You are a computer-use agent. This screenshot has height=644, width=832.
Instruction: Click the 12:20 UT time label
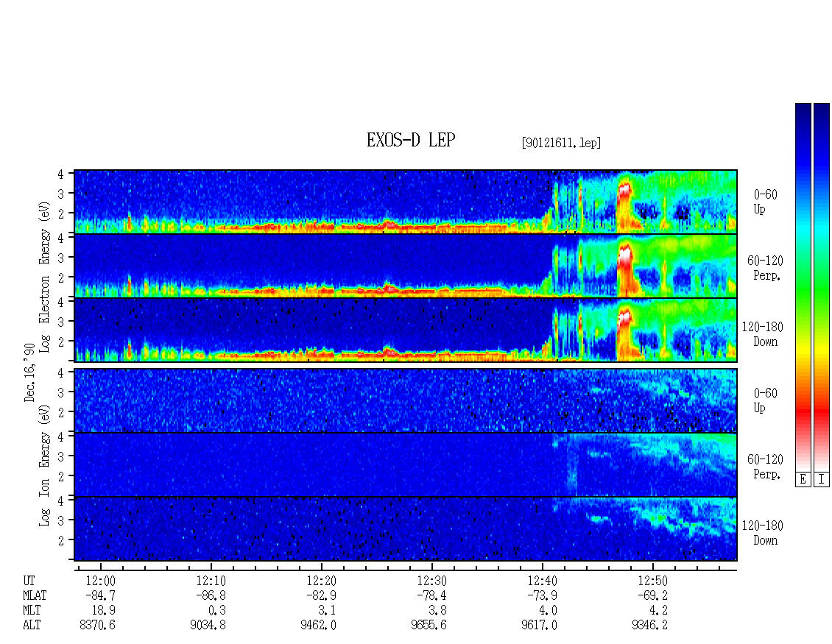(322, 581)
